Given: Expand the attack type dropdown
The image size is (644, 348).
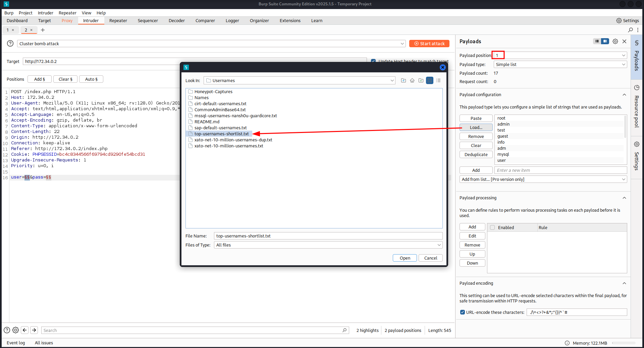Looking at the screenshot, I should pos(402,44).
